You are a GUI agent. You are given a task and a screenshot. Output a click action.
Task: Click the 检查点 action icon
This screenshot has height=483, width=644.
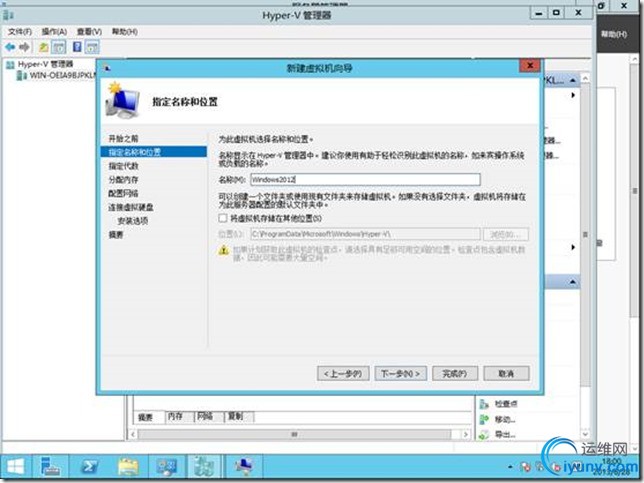click(484, 404)
